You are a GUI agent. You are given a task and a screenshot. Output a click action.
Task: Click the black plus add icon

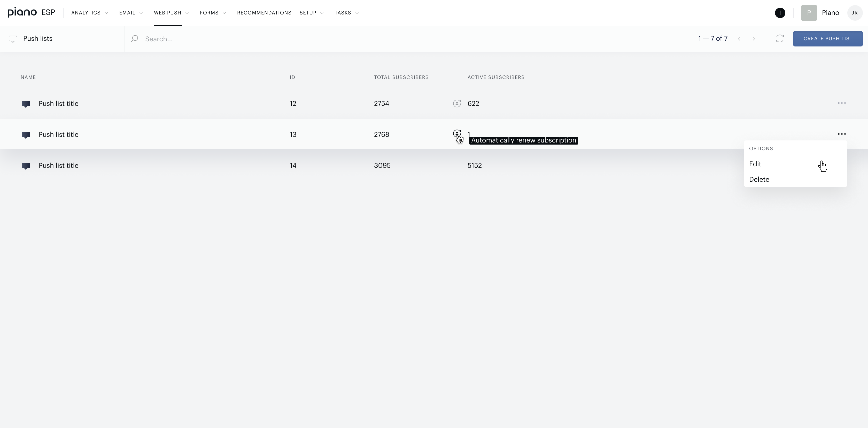pos(780,13)
